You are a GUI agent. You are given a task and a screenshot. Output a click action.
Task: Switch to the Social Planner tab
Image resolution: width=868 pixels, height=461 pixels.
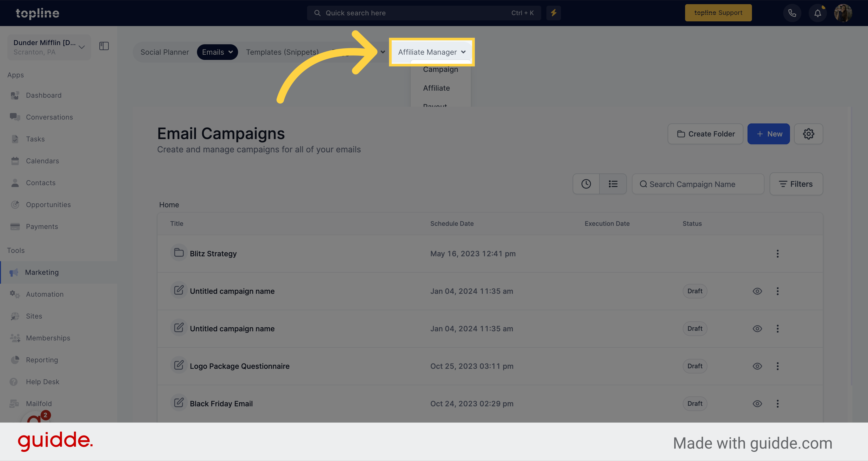coord(165,52)
